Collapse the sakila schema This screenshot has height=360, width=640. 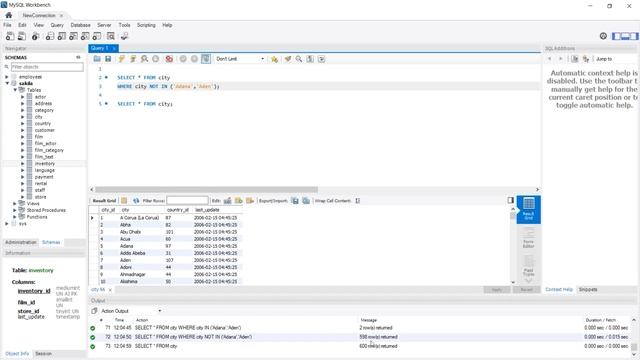click(7, 83)
